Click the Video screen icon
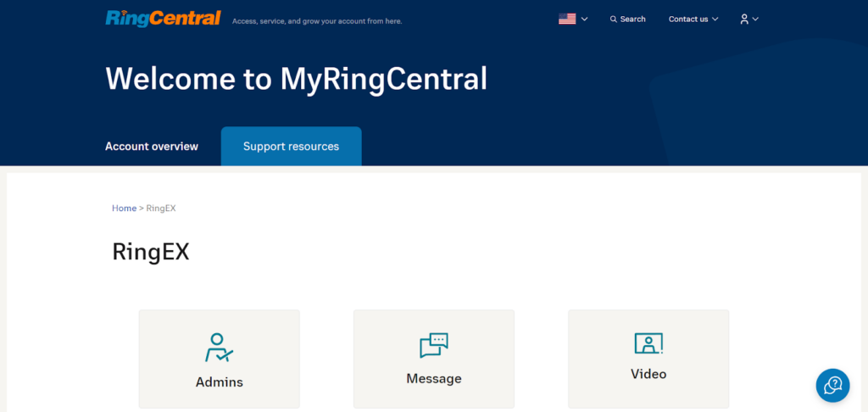Image resolution: width=868 pixels, height=412 pixels. point(648,343)
